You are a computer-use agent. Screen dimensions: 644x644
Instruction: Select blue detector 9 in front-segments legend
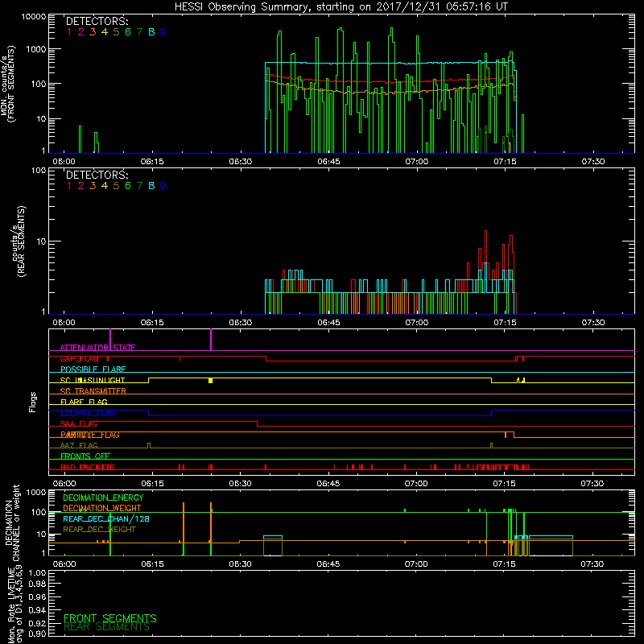[163, 32]
